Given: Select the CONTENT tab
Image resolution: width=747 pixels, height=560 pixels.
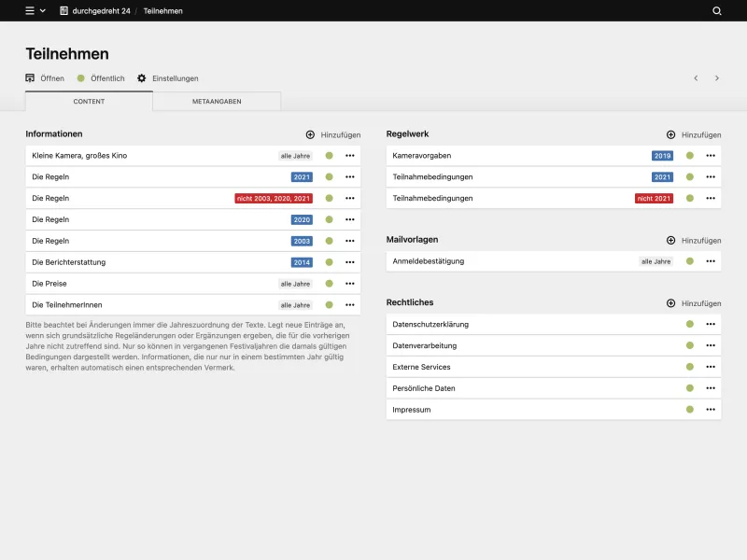Looking at the screenshot, I should pyautogui.click(x=90, y=102).
